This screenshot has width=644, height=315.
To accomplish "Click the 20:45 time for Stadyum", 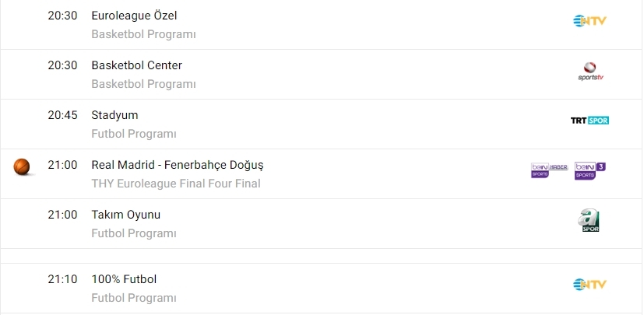I will [62, 115].
